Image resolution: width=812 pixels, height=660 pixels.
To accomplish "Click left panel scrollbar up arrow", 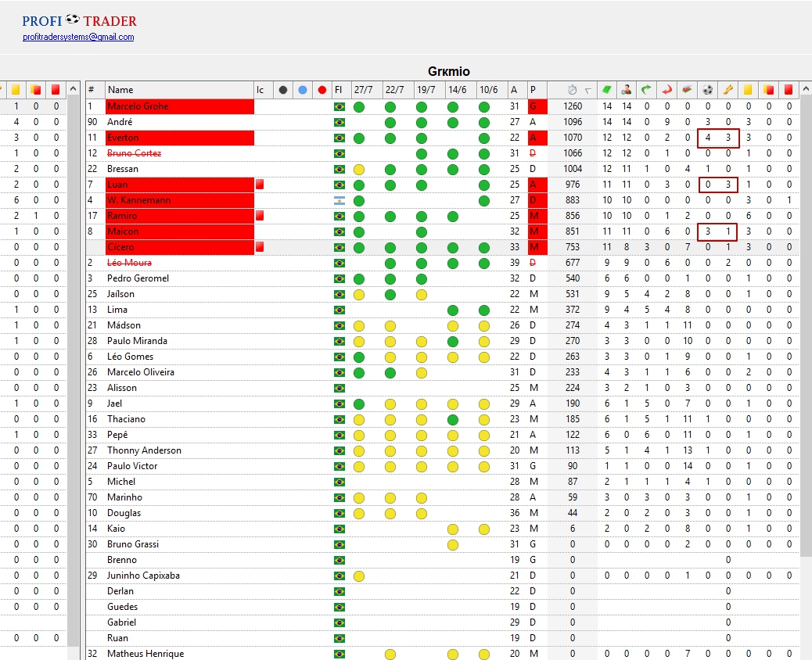I will pyautogui.click(x=73, y=89).
